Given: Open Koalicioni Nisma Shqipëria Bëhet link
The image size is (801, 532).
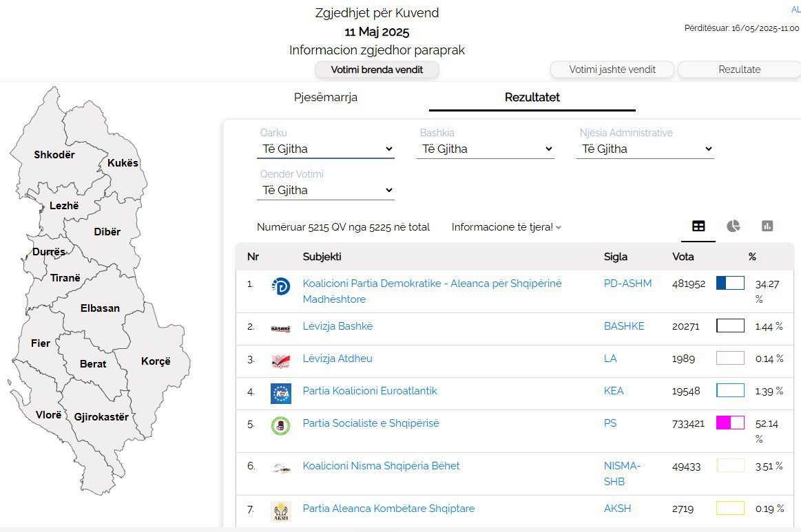Looking at the screenshot, I should click(x=381, y=466).
